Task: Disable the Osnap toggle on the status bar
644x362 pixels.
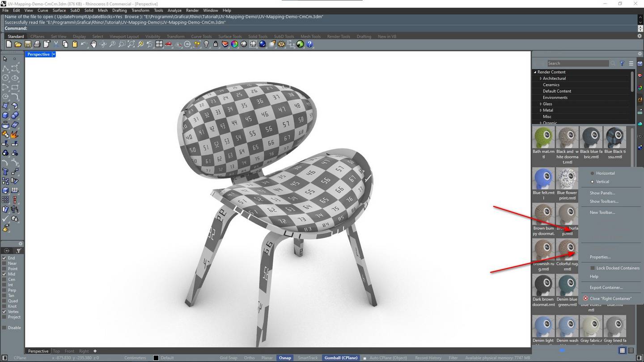Action: click(285, 358)
